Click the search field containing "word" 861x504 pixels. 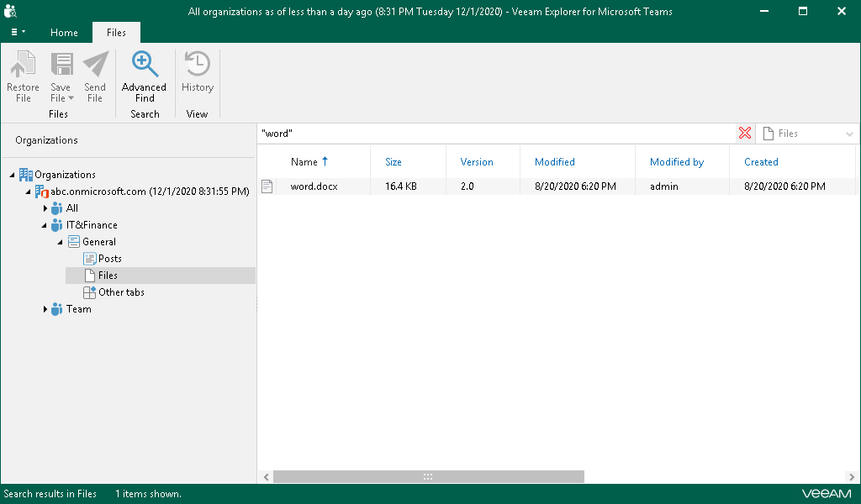(x=496, y=134)
